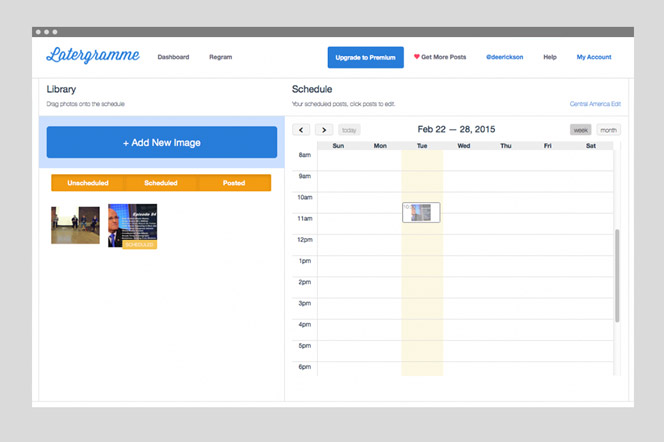The width and height of the screenshot is (664, 442).
Task: Open the Dashboard menu item
Action: click(173, 57)
